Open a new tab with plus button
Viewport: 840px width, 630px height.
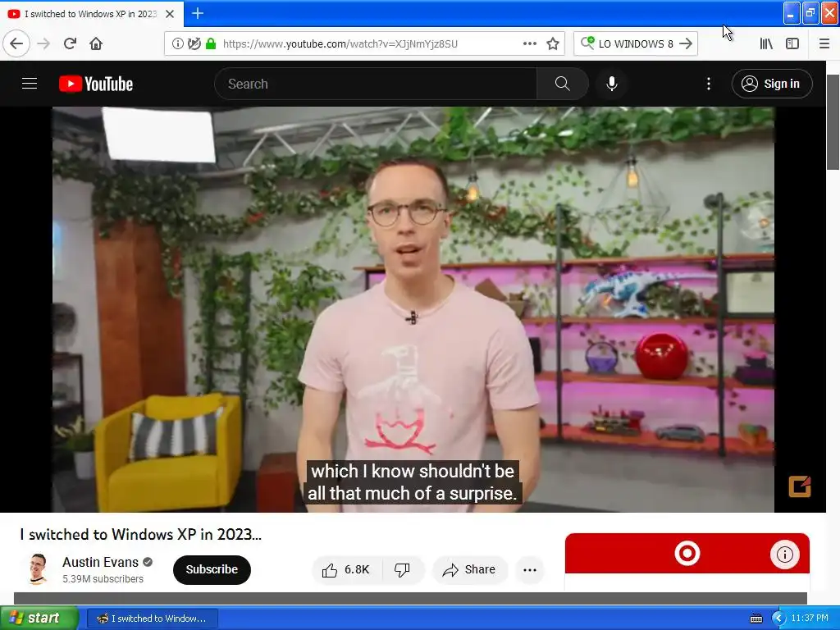coord(197,13)
